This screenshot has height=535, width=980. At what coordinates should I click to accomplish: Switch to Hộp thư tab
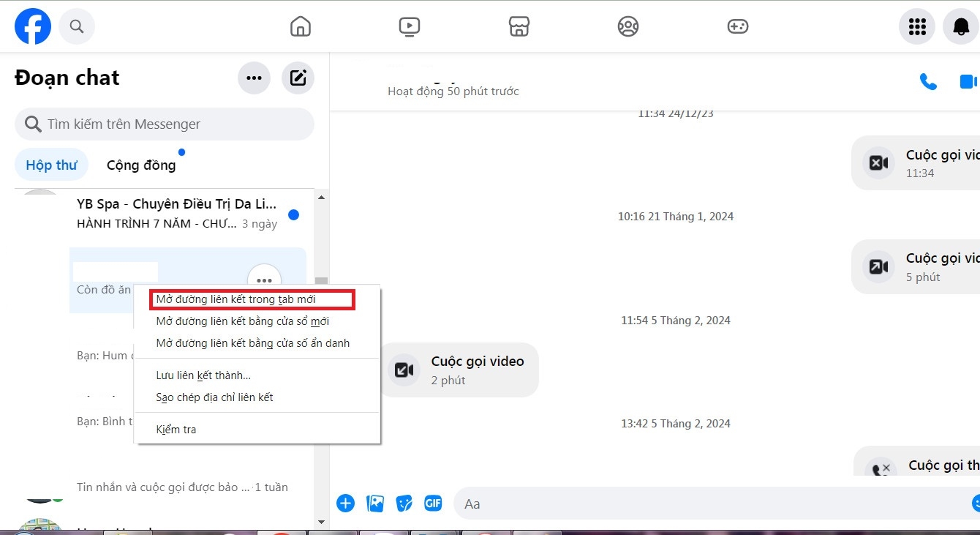(x=51, y=165)
